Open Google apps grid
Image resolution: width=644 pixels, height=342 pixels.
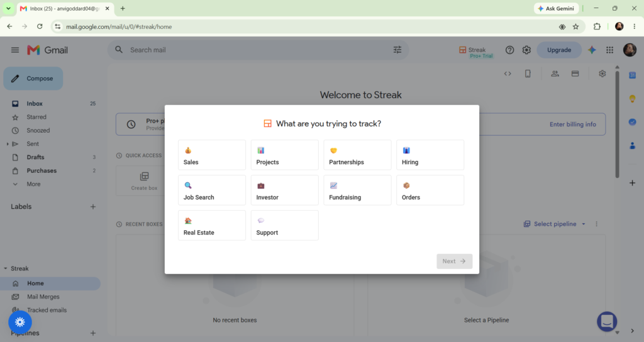609,50
